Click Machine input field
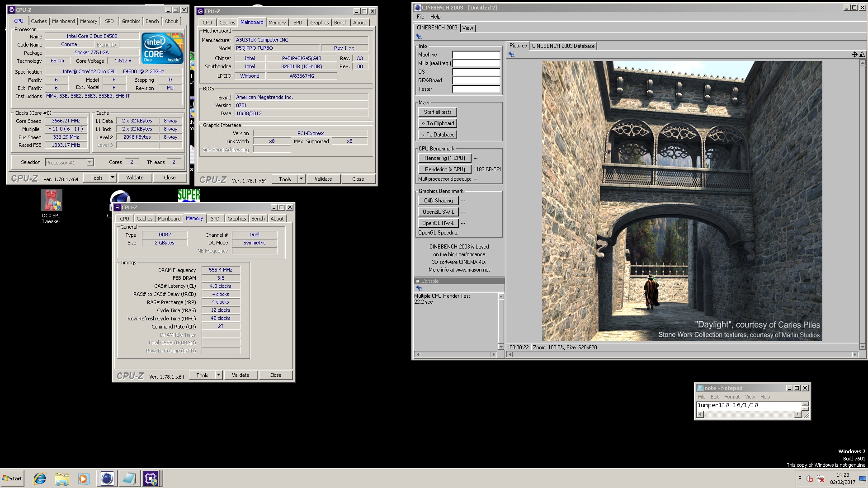This screenshot has height=488, width=868. click(x=476, y=55)
